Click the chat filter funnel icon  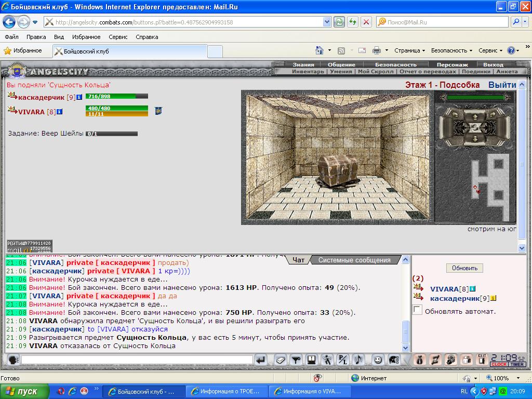click(296, 360)
